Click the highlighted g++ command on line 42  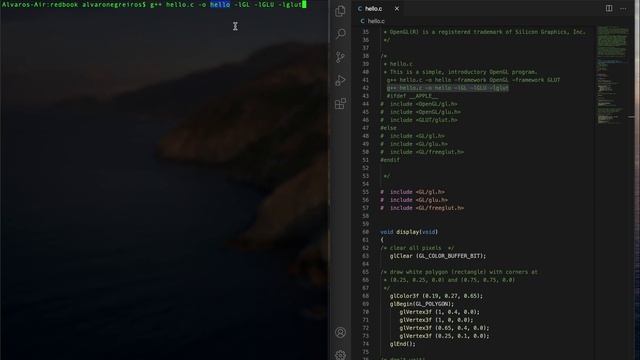click(448, 88)
